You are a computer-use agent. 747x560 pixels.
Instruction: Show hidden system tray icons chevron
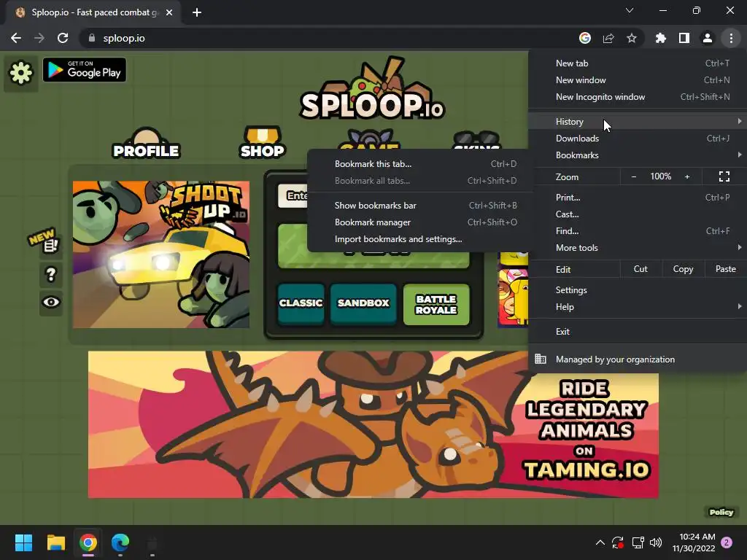600,542
